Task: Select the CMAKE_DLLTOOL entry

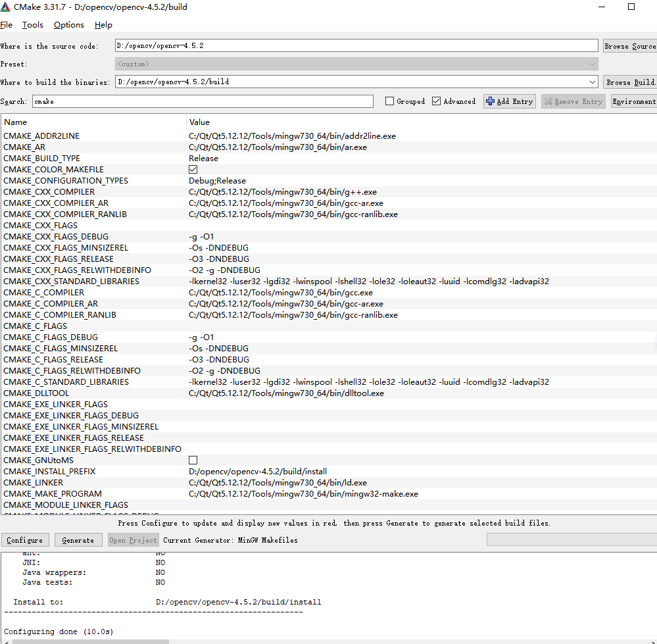Action: click(36, 393)
